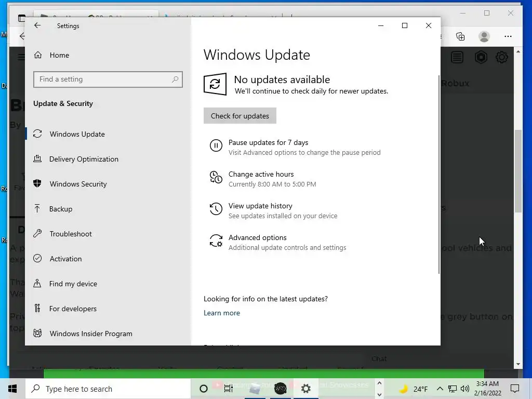This screenshot has width=532, height=399.
Task: Click the Backup arrow icon in sidebar
Action: coord(37,209)
